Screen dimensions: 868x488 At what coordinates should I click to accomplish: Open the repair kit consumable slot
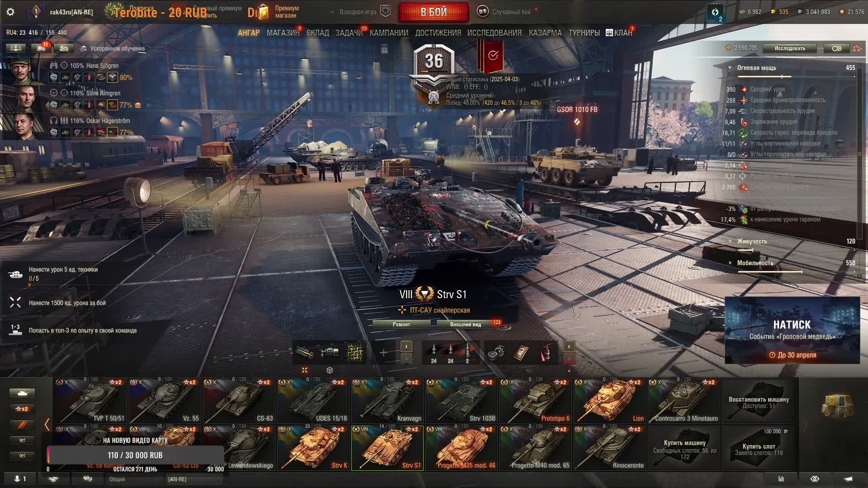coord(496,353)
